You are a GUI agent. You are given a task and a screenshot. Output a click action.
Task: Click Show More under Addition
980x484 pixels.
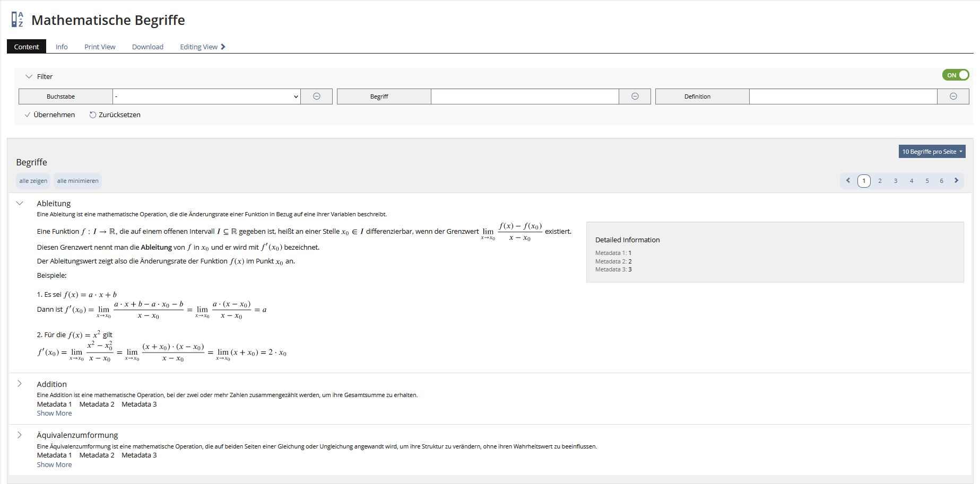coord(54,413)
